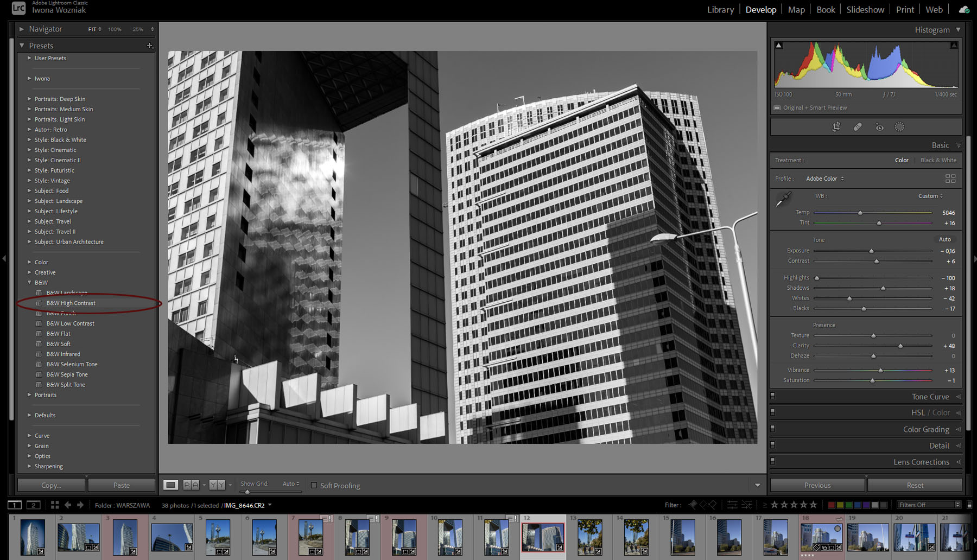Switch Treatment to Black & White

pyautogui.click(x=938, y=160)
